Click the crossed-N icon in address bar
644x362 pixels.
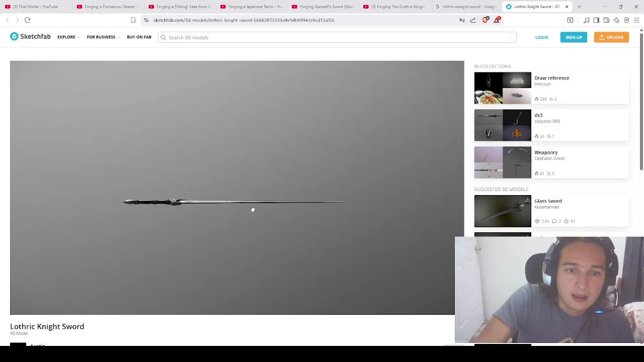[462, 20]
